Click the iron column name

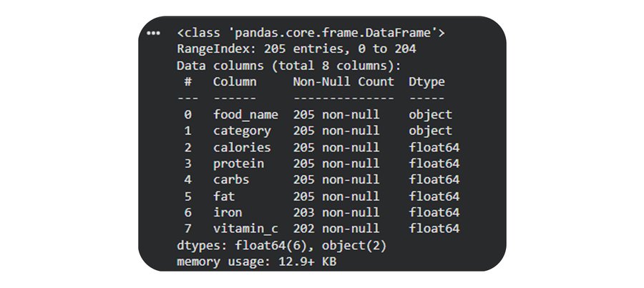228,213
